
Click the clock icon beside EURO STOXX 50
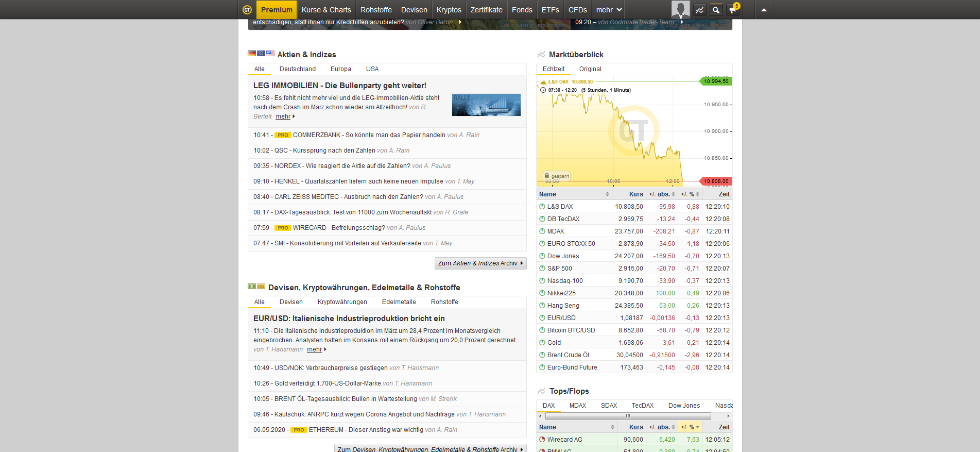[542, 243]
